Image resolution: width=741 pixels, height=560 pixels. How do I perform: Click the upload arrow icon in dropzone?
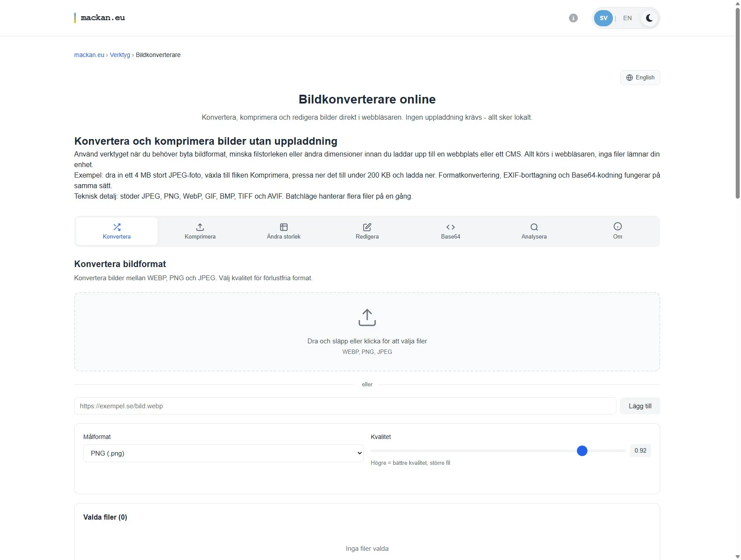(x=367, y=317)
